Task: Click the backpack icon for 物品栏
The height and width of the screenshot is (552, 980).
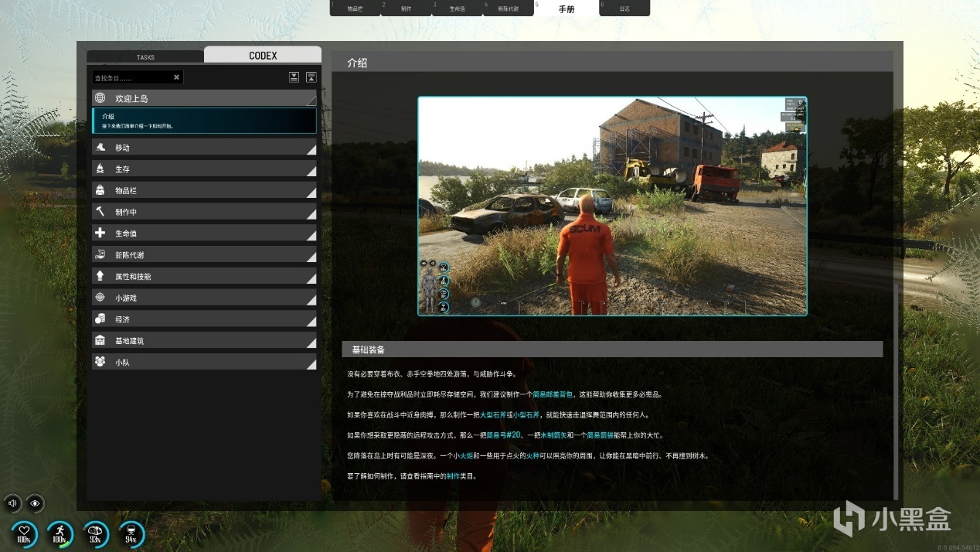Action: coord(100,190)
